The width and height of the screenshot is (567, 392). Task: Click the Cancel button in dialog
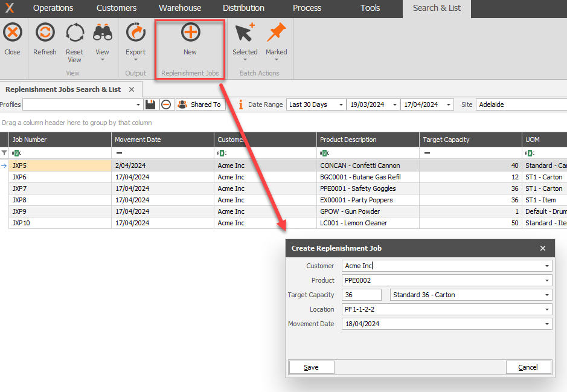(x=528, y=367)
